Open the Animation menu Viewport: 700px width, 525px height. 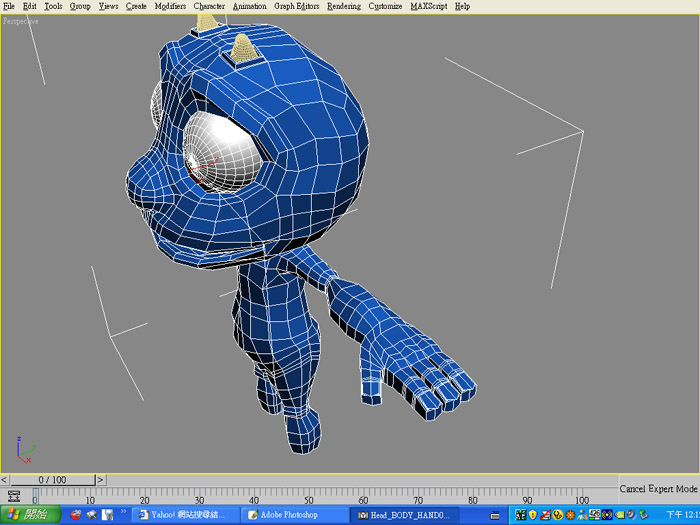click(x=250, y=6)
